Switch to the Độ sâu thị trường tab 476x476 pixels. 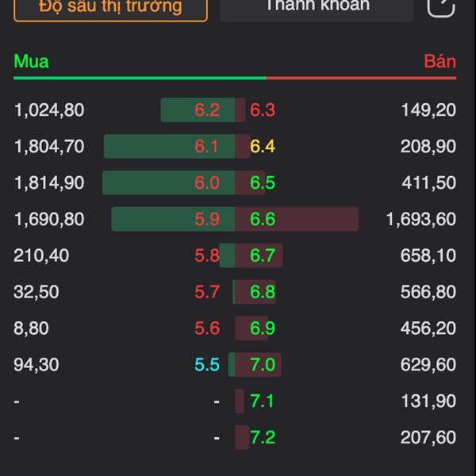(110, 7)
